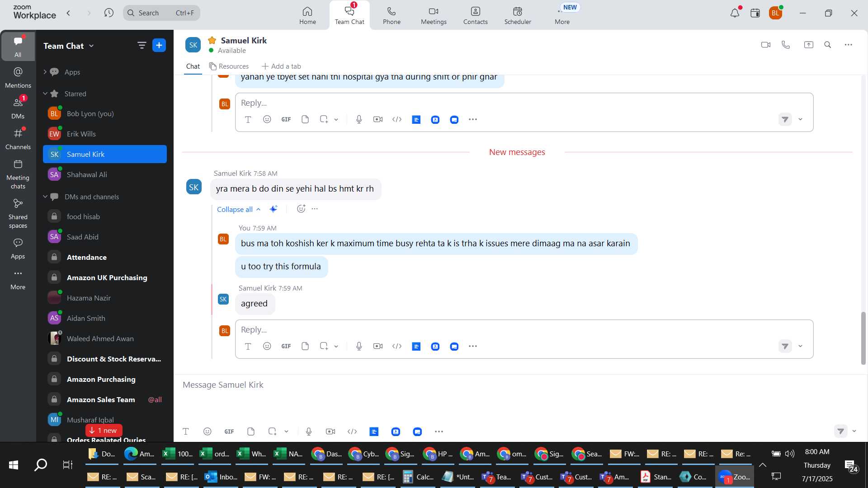This screenshot has width=868, height=488.
Task: Open the Meetings tab
Action: [x=434, y=15]
